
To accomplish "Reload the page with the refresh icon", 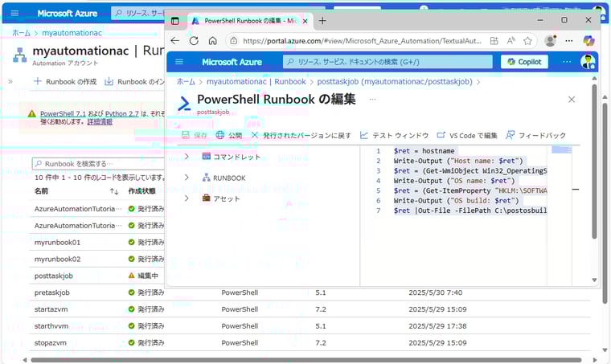I will (194, 40).
